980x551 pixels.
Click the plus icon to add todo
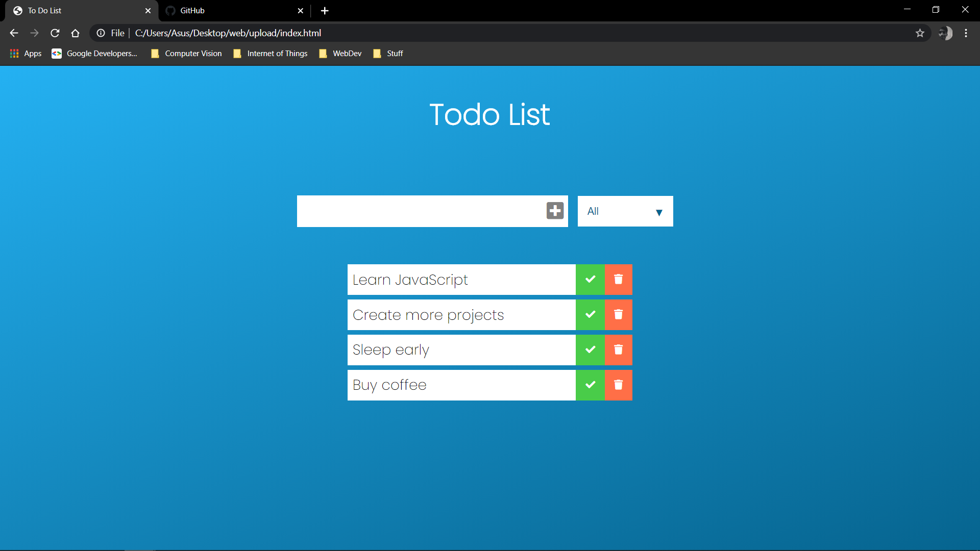point(555,211)
